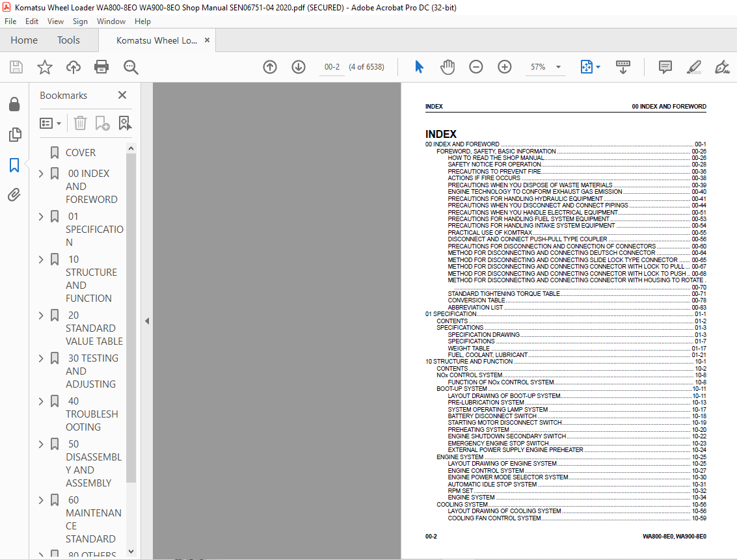Click the bookmarks scrollbar up arrow

point(131,148)
